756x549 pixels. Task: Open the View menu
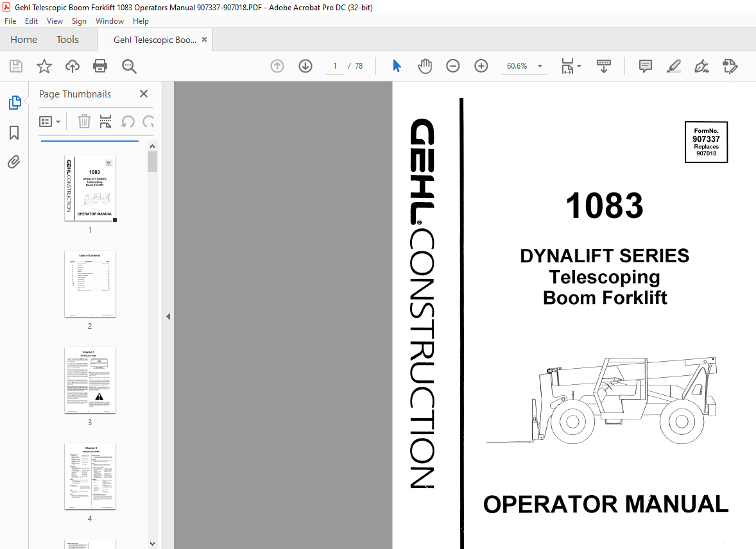click(55, 21)
